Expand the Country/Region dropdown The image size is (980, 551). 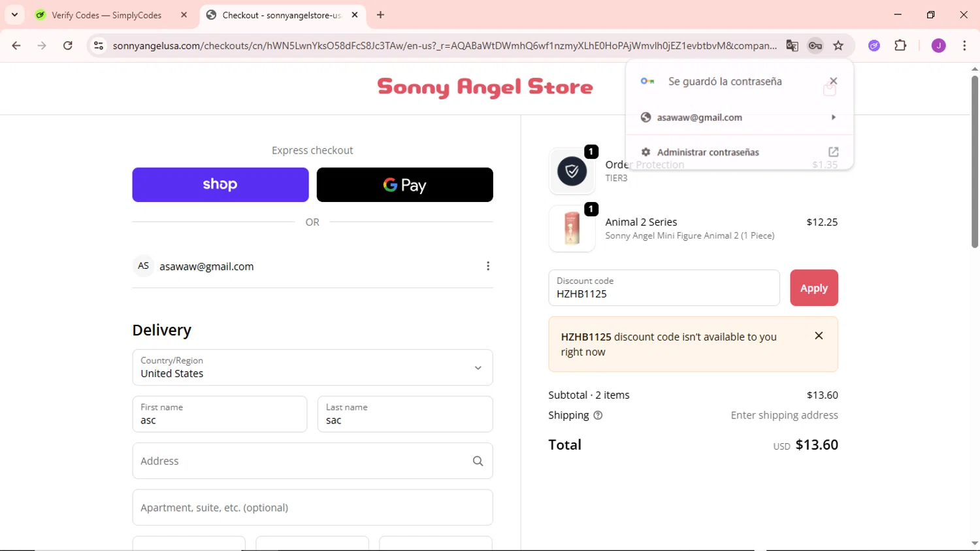click(312, 367)
